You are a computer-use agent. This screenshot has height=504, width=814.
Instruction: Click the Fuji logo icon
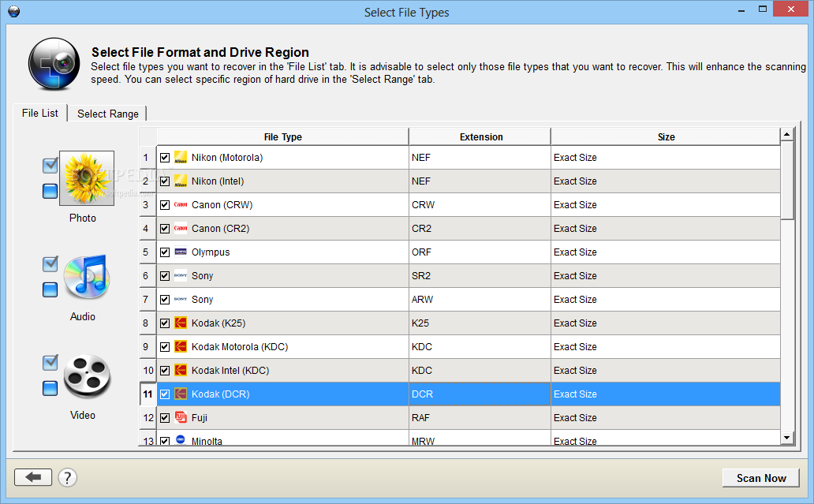180,417
